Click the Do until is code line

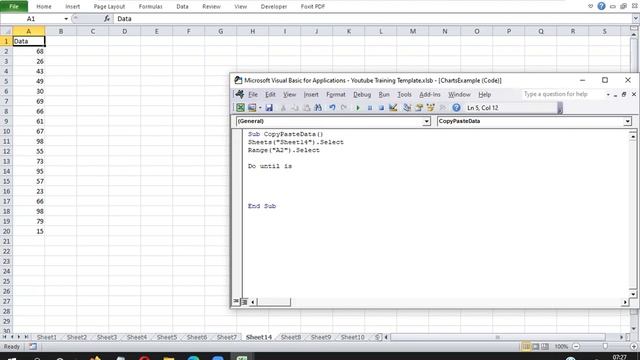(x=270, y=166)
